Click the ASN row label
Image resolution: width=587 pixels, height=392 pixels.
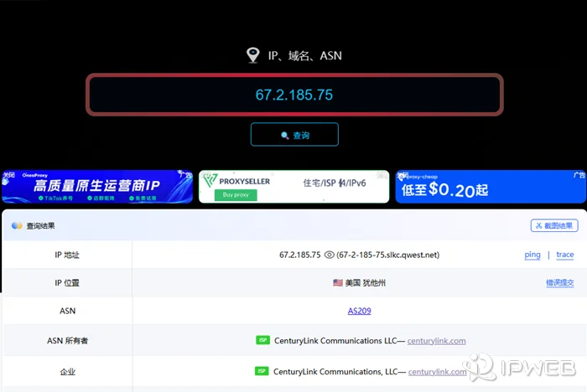67,311
